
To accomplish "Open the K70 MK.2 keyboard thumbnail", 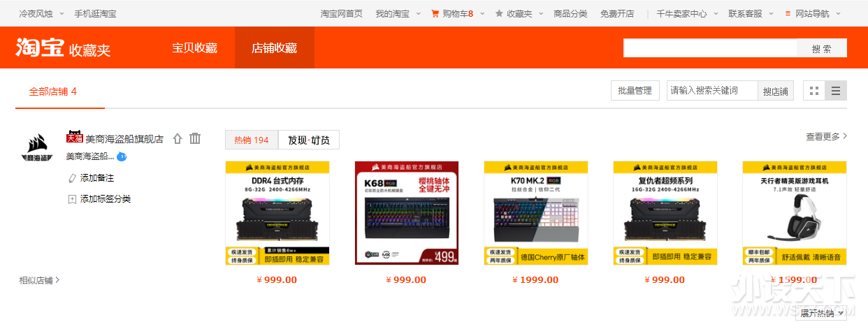I will coord(536,213).
